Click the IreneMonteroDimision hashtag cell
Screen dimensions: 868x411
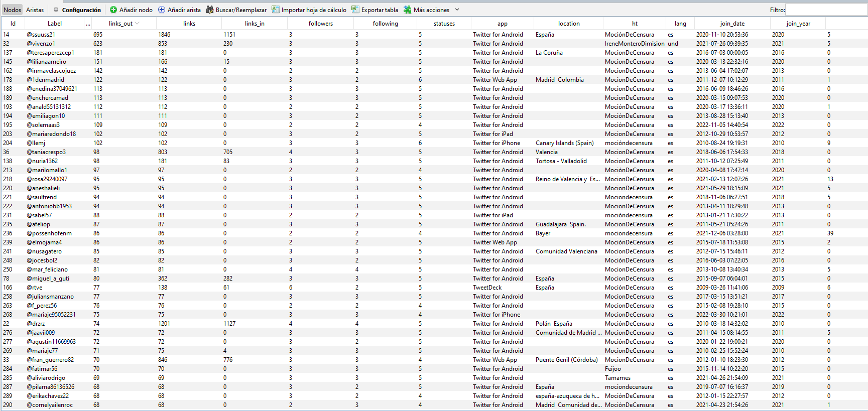click(635, 44)
